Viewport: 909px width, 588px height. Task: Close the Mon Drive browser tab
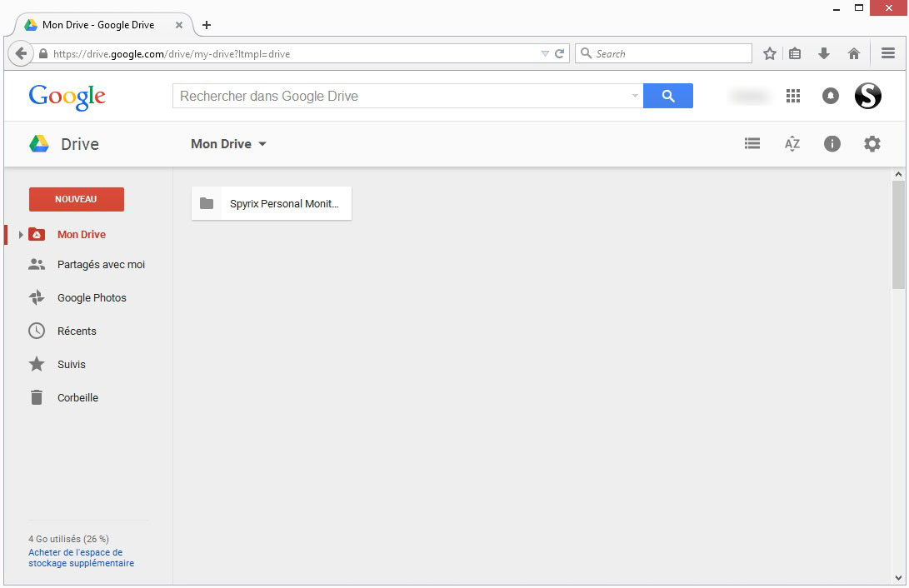click(x=178, y=25)
